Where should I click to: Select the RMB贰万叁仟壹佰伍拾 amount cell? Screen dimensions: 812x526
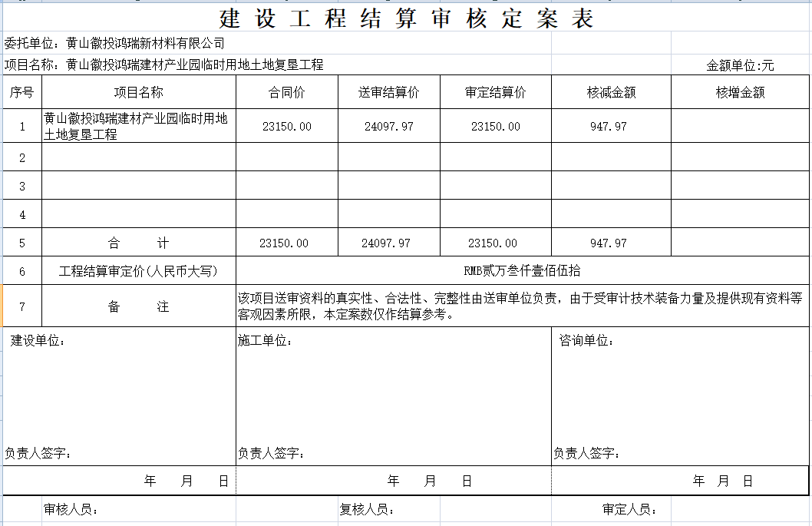pos(522,271)
